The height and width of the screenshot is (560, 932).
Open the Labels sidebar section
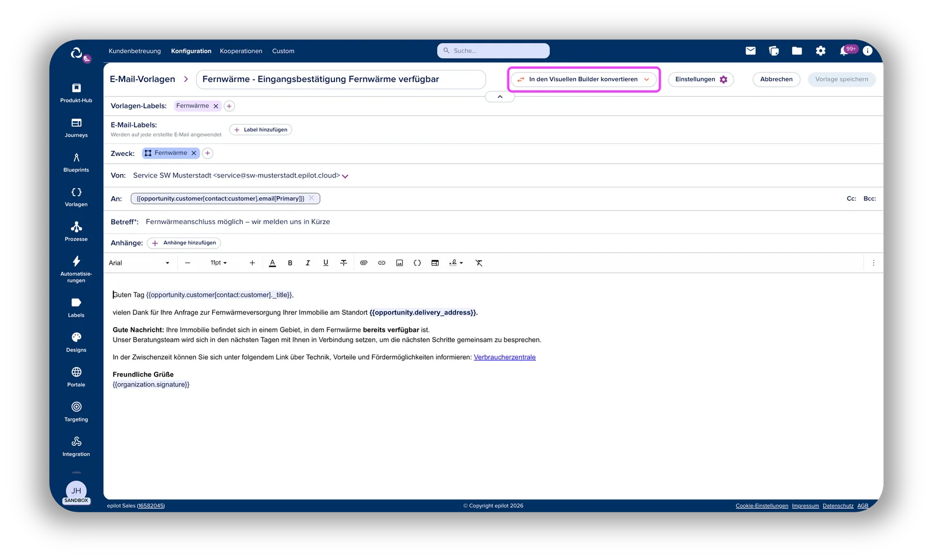pos(76,307)
